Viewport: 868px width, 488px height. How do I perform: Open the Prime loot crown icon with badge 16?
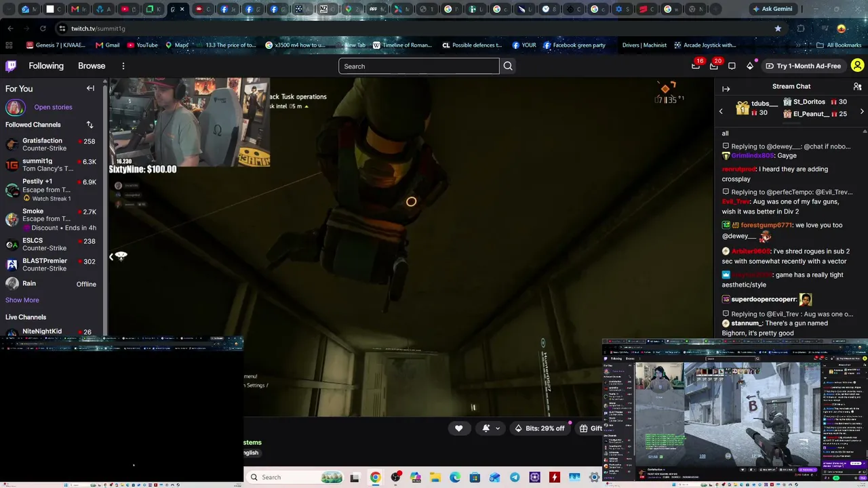click(696, 66)
